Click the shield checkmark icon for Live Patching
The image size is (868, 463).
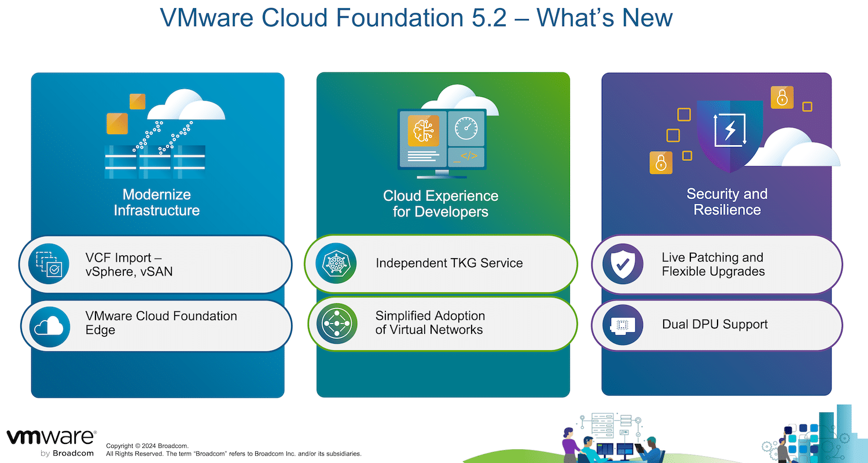(x=623, y=264)
